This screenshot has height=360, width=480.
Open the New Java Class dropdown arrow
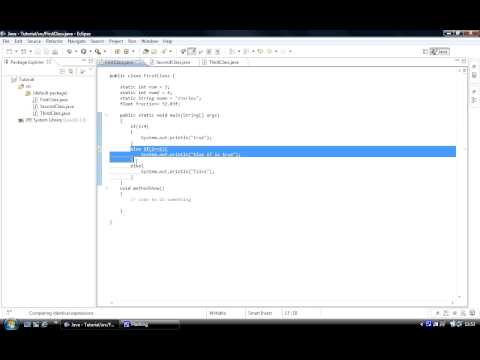pos(133,51)
